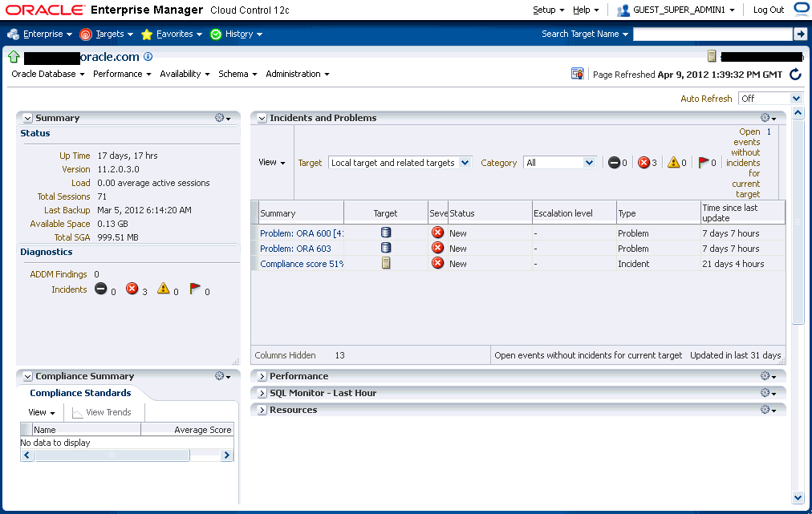Click critical severity icon in Compliance score row
This screenshot has height=514, width=812.
tap(437, 263)
